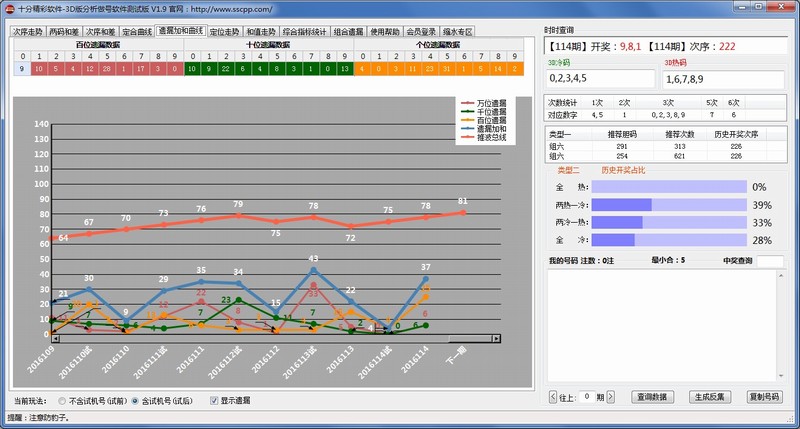The width and height of the screenshot is (800, 429).
Task: Click the 遗漏加和 legend marker
Action: [469, 129]
